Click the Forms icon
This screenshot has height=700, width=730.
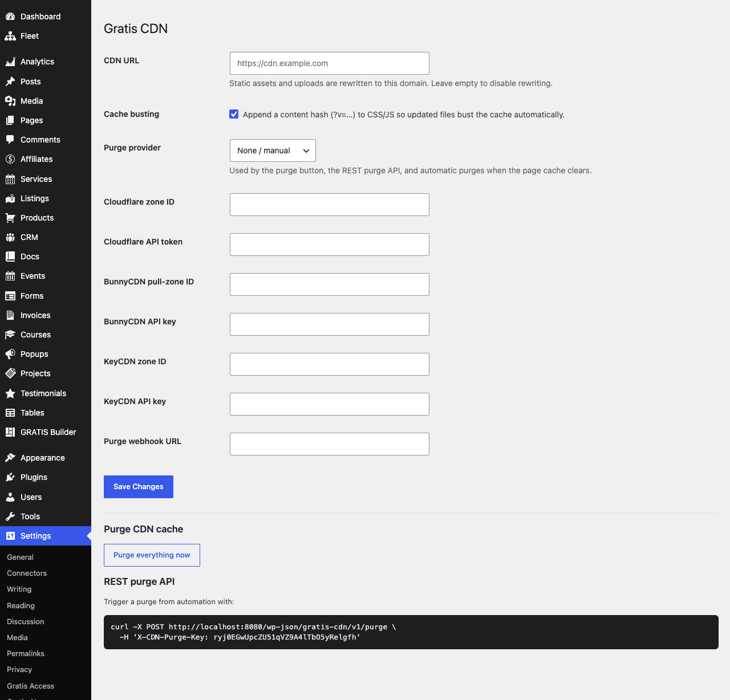click(x=10, y=296)
